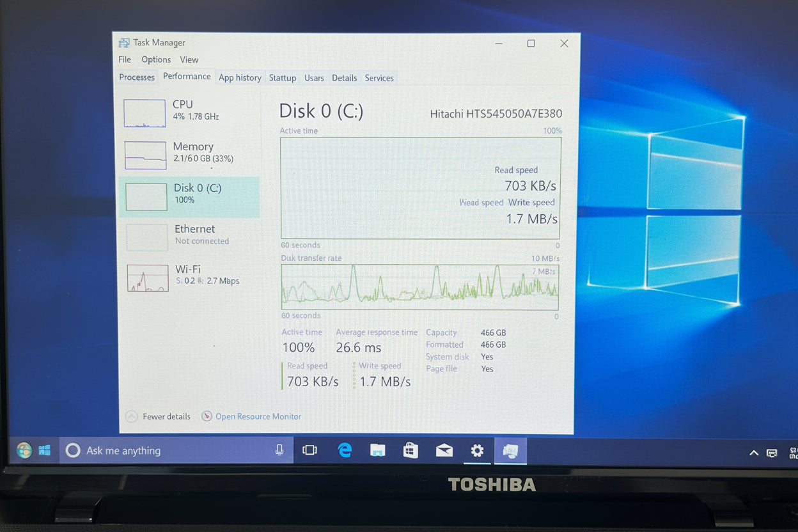
Task: Launch Microsoft Edge from the taskbar
Action: pos(345,450)
